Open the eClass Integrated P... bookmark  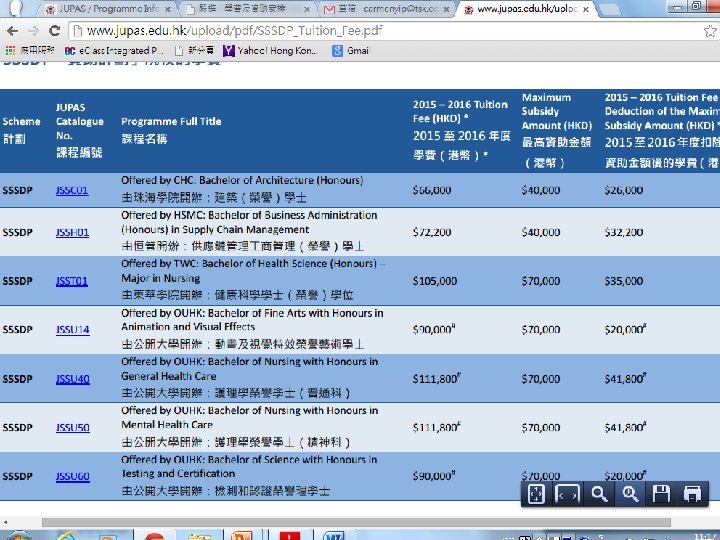(114, 51)
